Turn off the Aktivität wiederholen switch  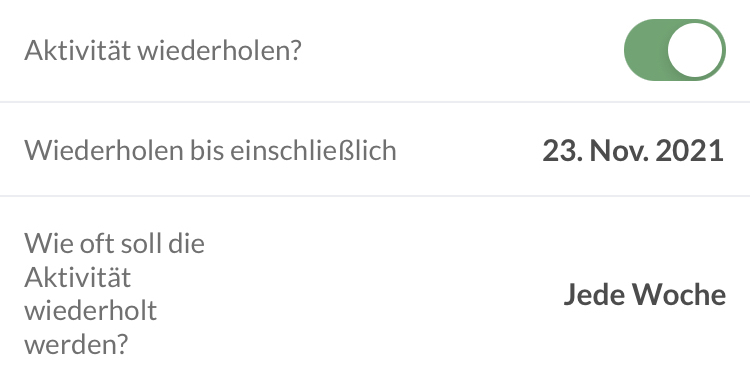pyautogui.click(x=674, y=50)
